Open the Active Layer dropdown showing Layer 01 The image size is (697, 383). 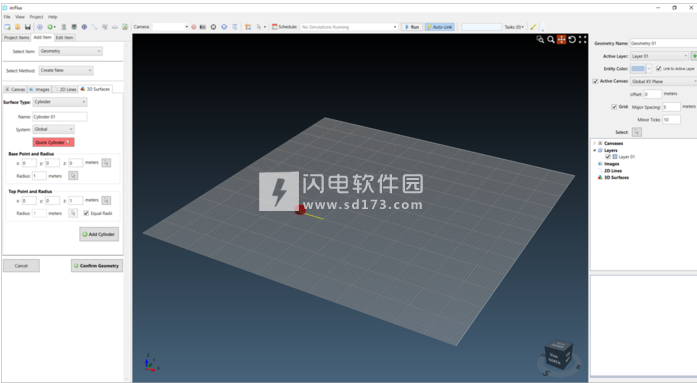tap(660, 56)
